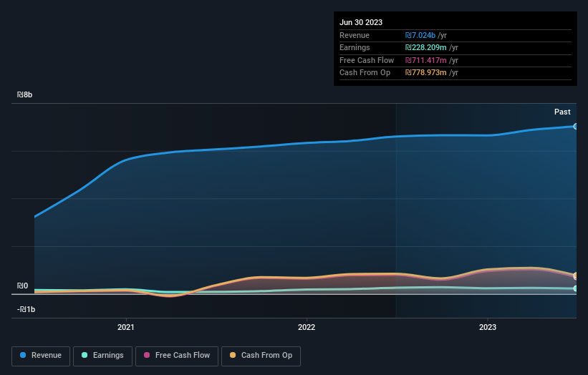The width and height of the screenshot is (588, 375).
Task: Click the Earnings endpoint marker on teal line
Action: 576,288
